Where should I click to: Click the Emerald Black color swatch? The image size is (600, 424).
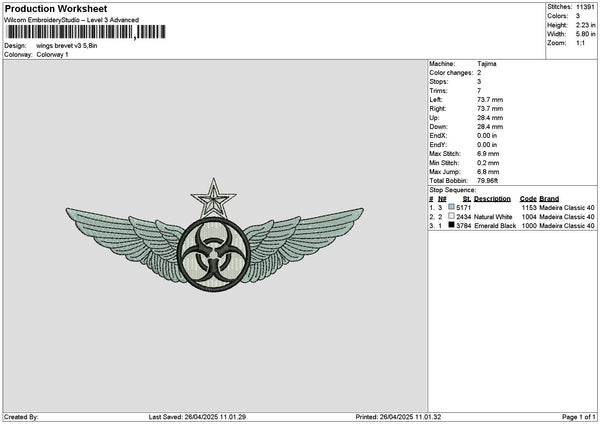[452, 225]
